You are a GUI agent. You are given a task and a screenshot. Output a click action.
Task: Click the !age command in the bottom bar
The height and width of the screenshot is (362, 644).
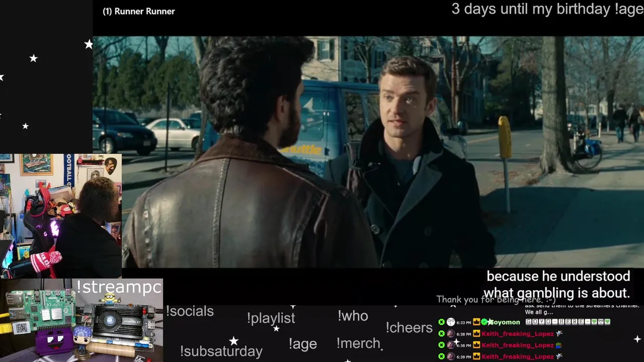coord(302,344)
